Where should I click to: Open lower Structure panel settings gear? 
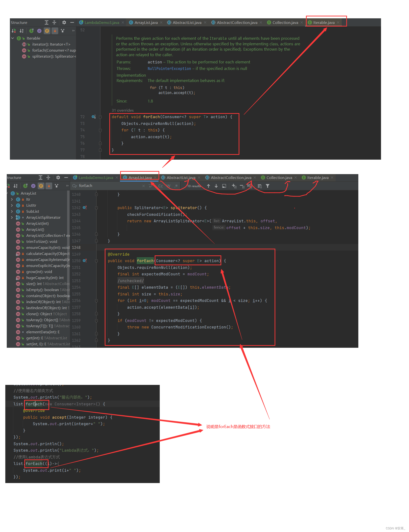pos(58,177)
